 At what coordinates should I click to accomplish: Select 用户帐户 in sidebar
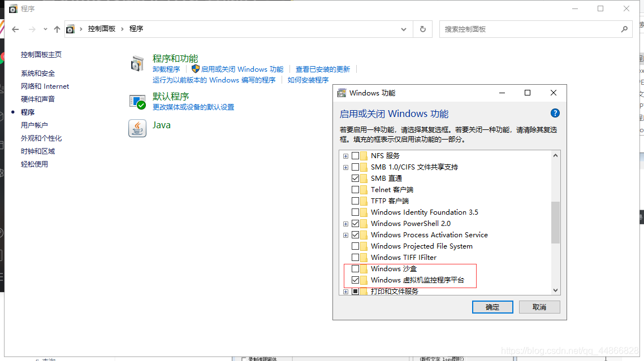pyautogui.click(x=34, y=125)
